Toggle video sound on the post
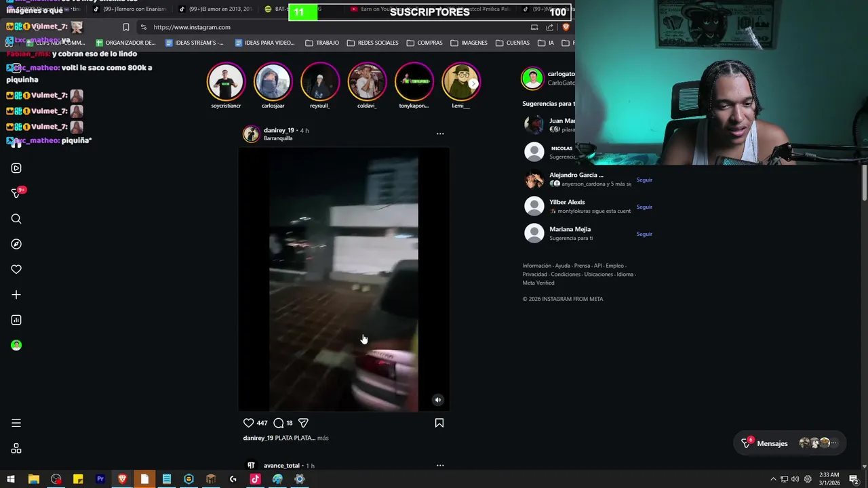Viewport: 868px width, 488px height. coord(438,400)
